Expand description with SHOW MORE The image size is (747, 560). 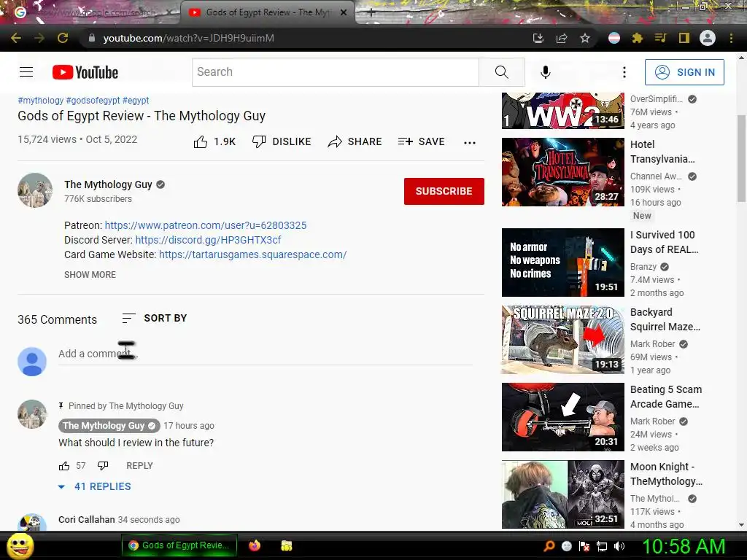tap(90, 275)
